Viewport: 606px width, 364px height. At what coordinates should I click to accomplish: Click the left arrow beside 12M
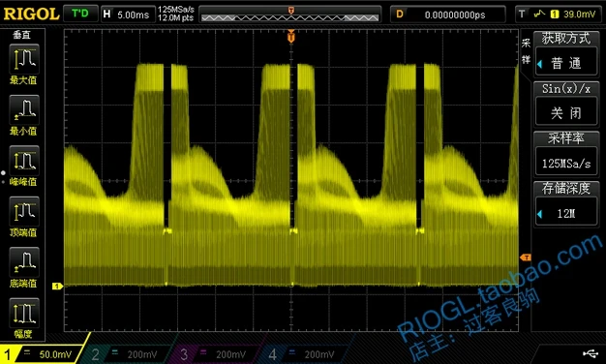[540, 214]
